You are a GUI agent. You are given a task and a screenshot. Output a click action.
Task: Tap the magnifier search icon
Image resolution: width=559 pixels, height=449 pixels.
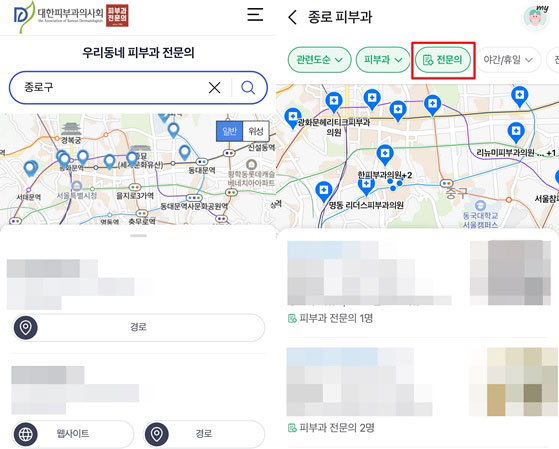[x=248, y=87]
